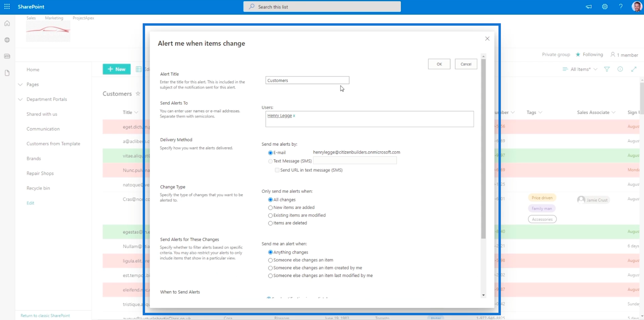Image resolution: width=644 pixels, height=320 pixels.
Task: Click the search magnifier icon
Action: click(252, 6)
